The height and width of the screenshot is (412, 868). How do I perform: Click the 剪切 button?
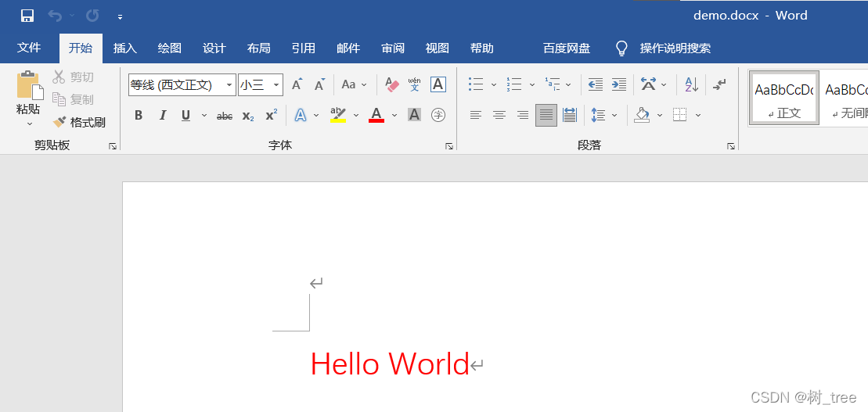[73, 77]
